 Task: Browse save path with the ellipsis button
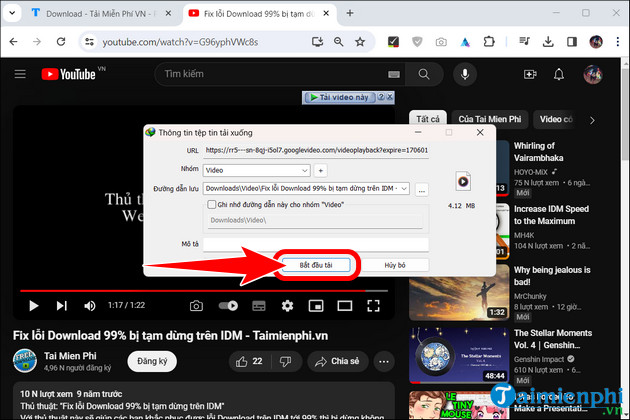point(421,190)
